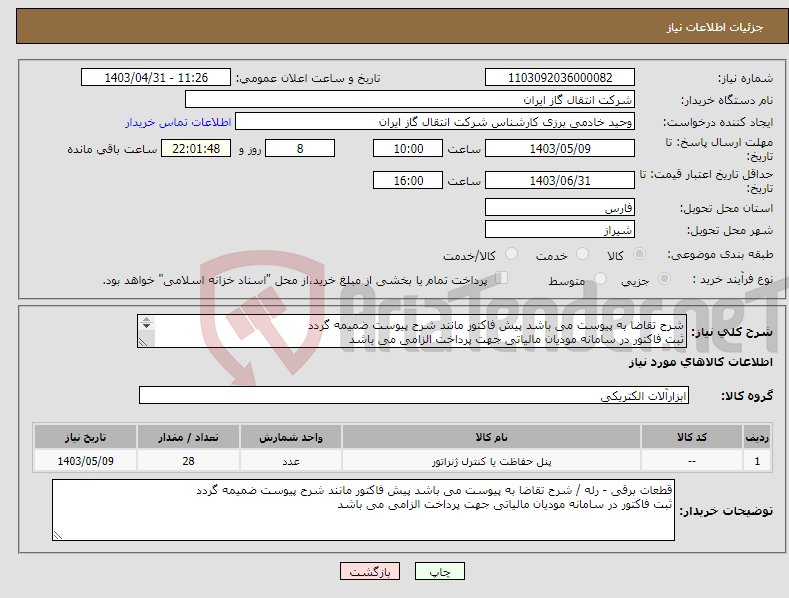Select the متوسط purchase type radio
Image resolution: width=789 pixels, height=598 pixels.
click(600, 278)
